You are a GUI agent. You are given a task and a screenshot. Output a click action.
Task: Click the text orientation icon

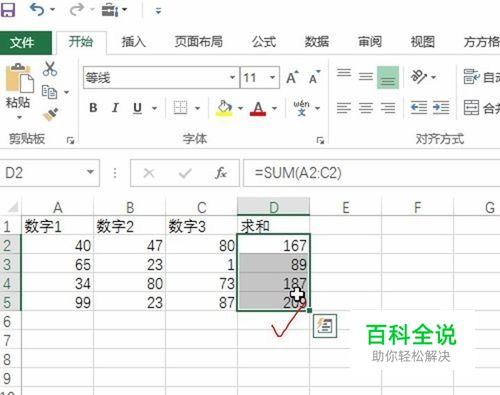(419, 77)
